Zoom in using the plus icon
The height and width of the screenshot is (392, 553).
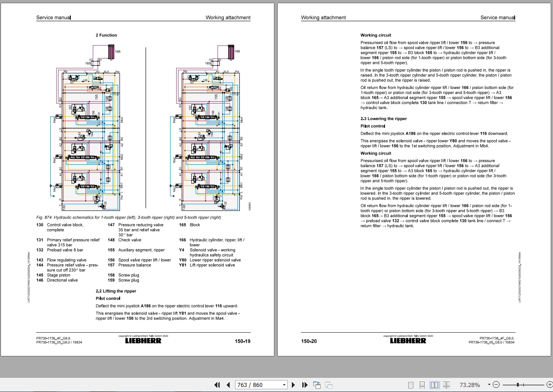click(550, 385)
